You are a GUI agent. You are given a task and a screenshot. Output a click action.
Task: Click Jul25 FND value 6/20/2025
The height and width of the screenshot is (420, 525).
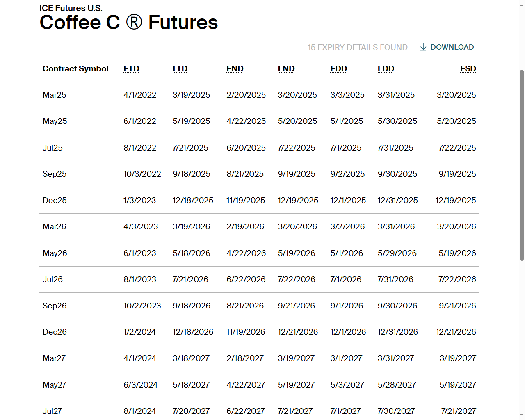[x=246, y=148]
